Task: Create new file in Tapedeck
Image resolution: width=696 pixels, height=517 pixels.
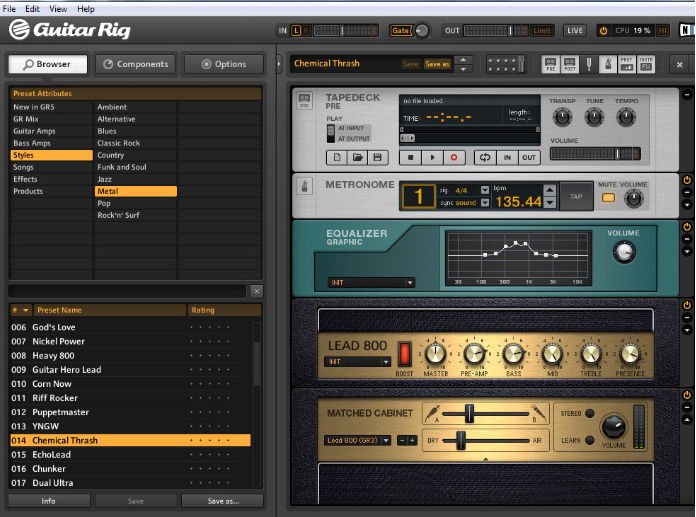Action: pyautogui.click(x=337, y=158)
